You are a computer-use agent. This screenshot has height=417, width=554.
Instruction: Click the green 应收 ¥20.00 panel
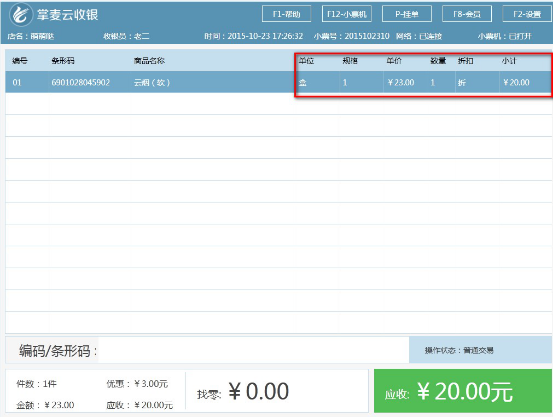tap(463, 391)
